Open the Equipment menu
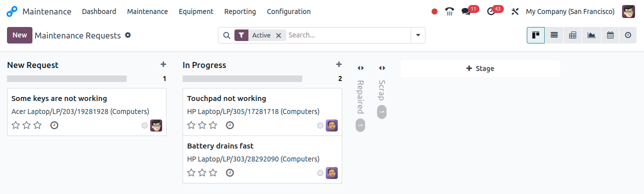Screen dimensions: 644x194 [x=196, y=11]
